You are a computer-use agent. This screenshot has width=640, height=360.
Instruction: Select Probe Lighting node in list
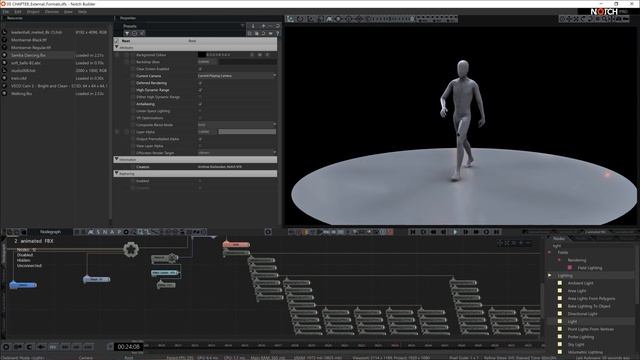point(581,337)
